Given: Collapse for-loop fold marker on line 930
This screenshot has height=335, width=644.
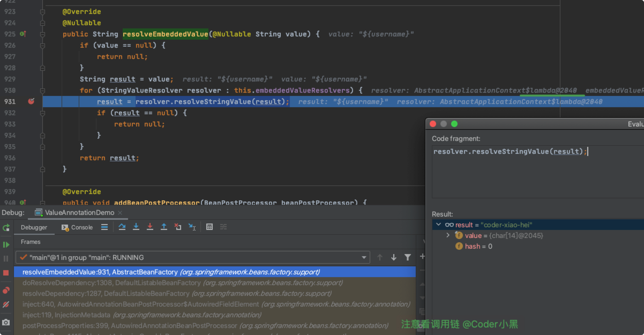Looking at the screenshot, I should pyautogui.click(x=42, y=91).
